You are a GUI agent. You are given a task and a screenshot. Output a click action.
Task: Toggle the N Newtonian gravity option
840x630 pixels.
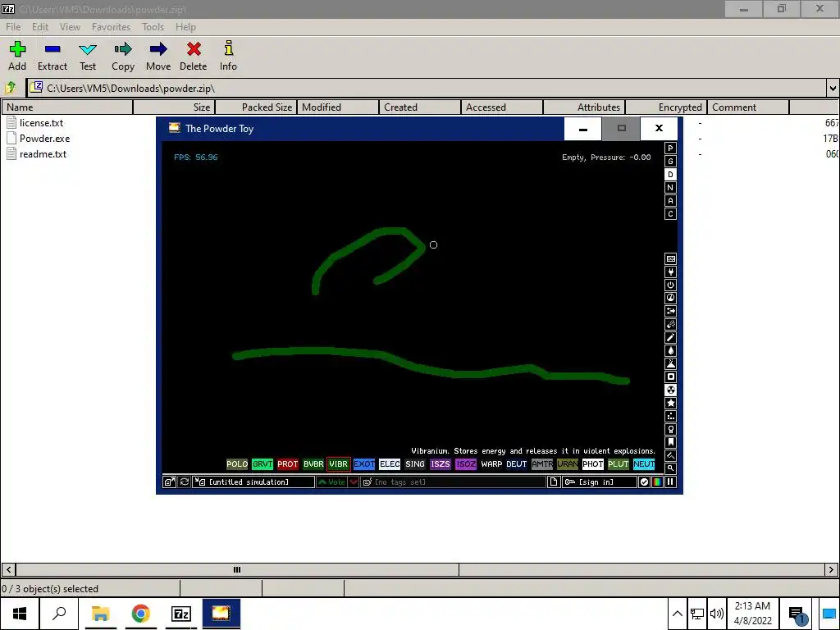pyautogui.click(x=670, y=188)
